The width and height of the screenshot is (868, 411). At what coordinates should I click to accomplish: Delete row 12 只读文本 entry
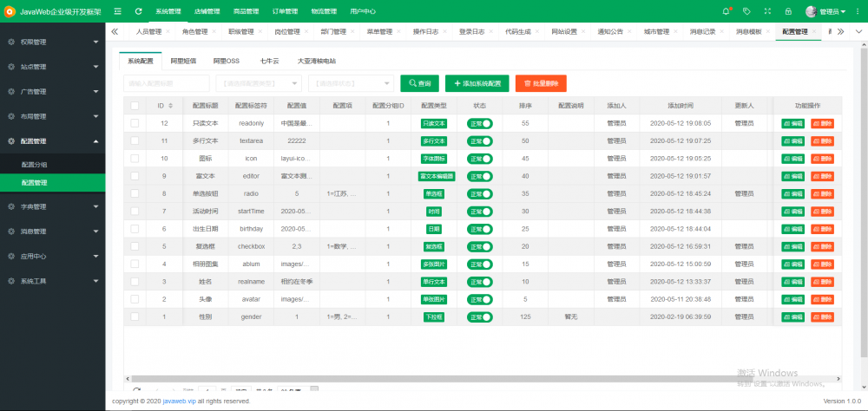coord(822,123)
